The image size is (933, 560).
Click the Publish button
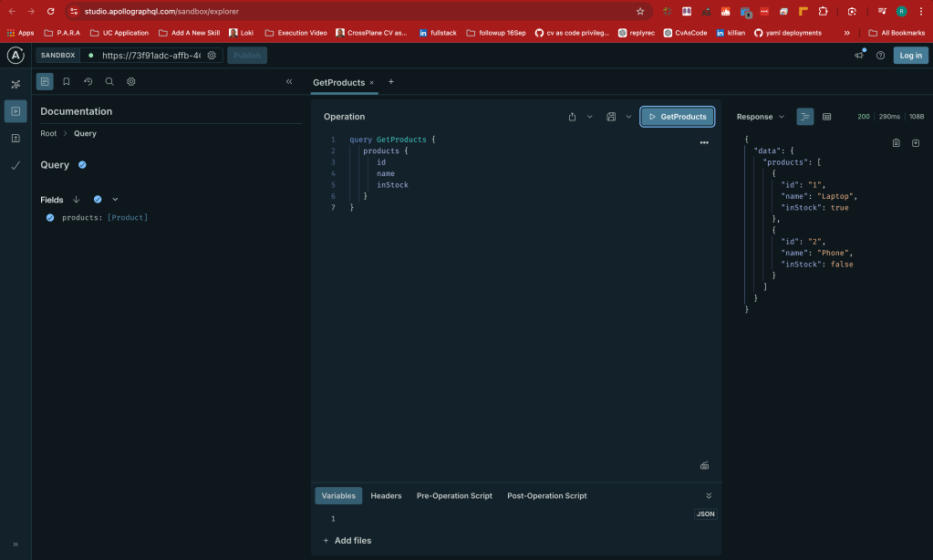247,56
